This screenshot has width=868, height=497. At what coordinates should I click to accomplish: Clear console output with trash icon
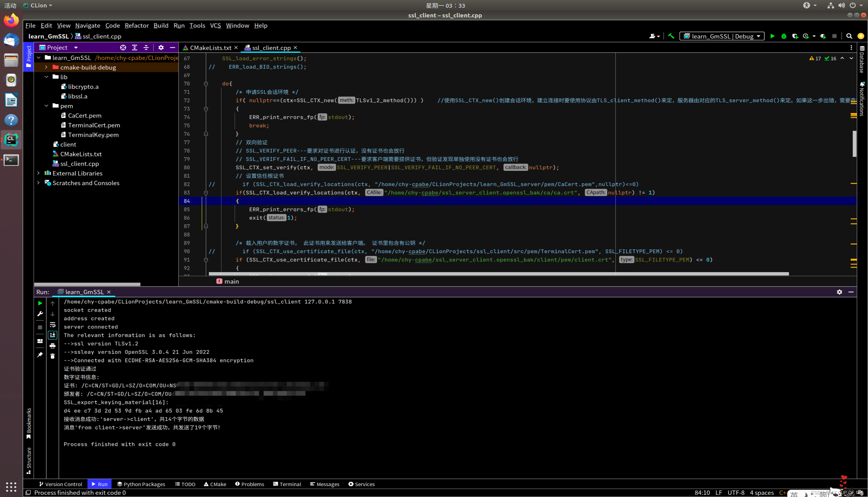pos(53,356)
